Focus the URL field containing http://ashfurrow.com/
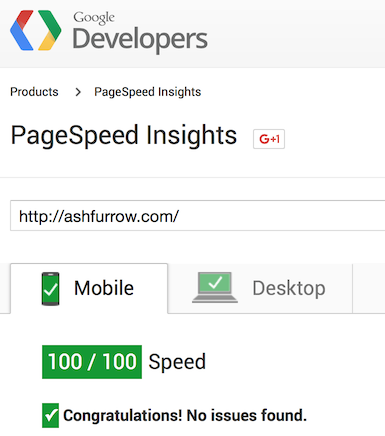Viewport: 385px width, 436px height. 198,216
